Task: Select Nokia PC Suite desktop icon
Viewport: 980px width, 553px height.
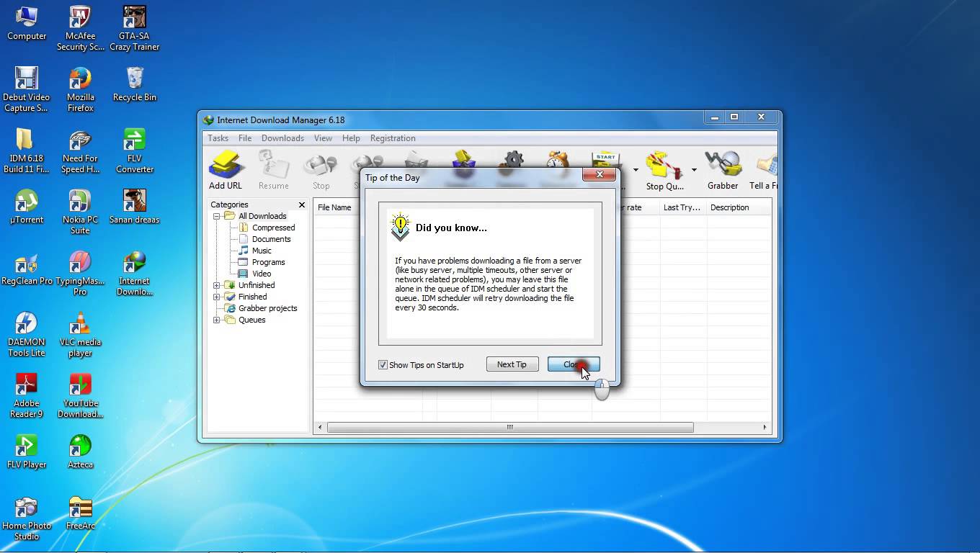Action: click(81, 212)
